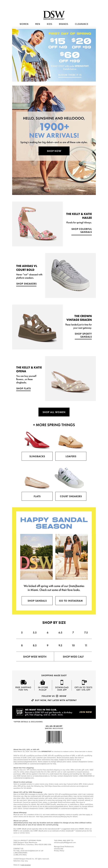Click the Shop Wide Calf link
The width and height of the screenshot is (108, 868).
[73, 656]
